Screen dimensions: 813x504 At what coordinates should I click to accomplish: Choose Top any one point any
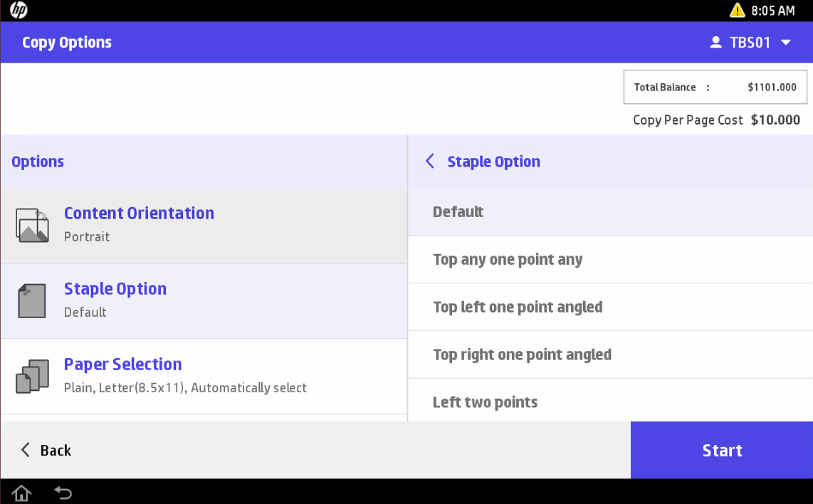click(610, 260)
